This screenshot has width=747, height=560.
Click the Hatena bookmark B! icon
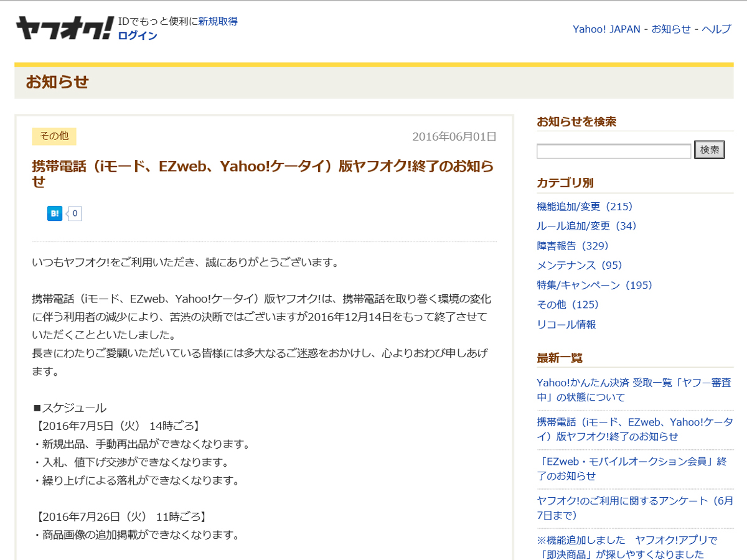(x=55, y=213)
